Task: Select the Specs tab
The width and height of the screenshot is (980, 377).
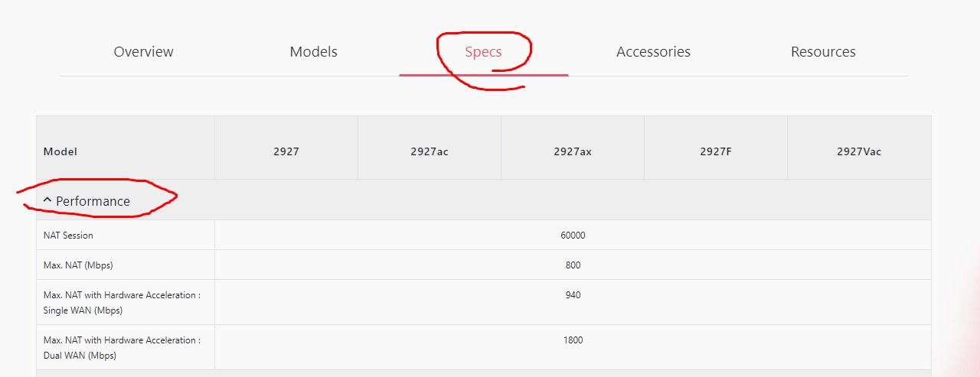Action: (483, 52)
